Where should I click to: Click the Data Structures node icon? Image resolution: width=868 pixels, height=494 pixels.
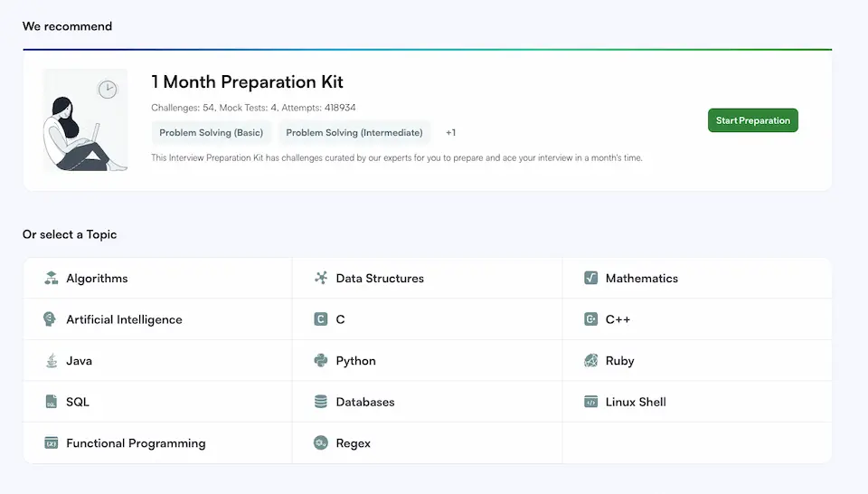pos(321,278)
